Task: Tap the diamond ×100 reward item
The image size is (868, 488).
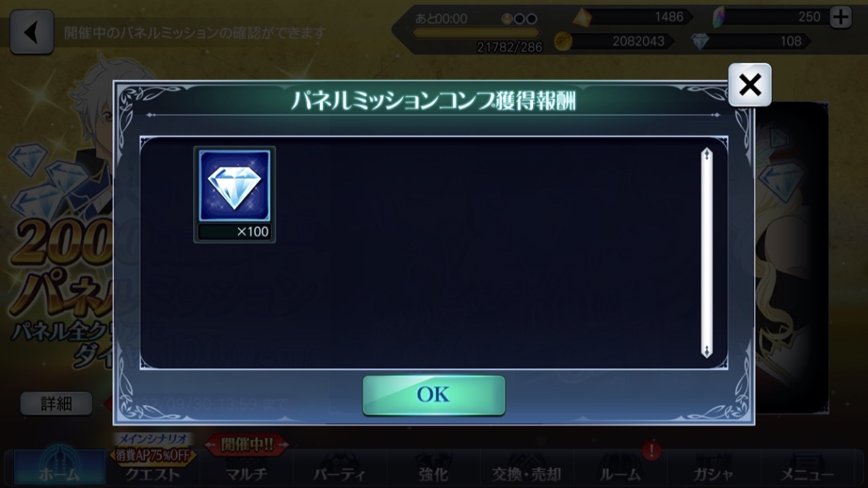Action: 235,194
